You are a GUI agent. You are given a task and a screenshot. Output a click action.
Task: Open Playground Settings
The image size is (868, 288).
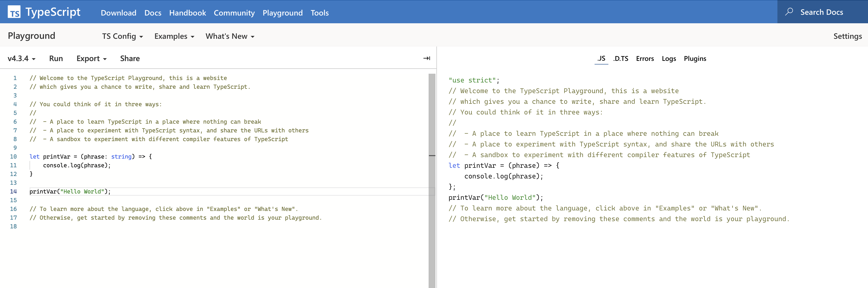(847, 36)
